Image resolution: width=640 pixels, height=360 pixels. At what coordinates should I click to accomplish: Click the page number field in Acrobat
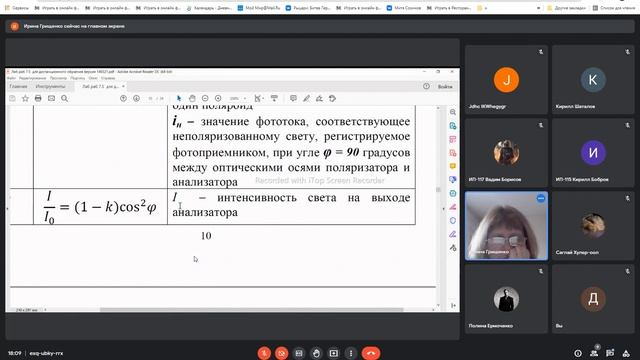tap(151, 98)
